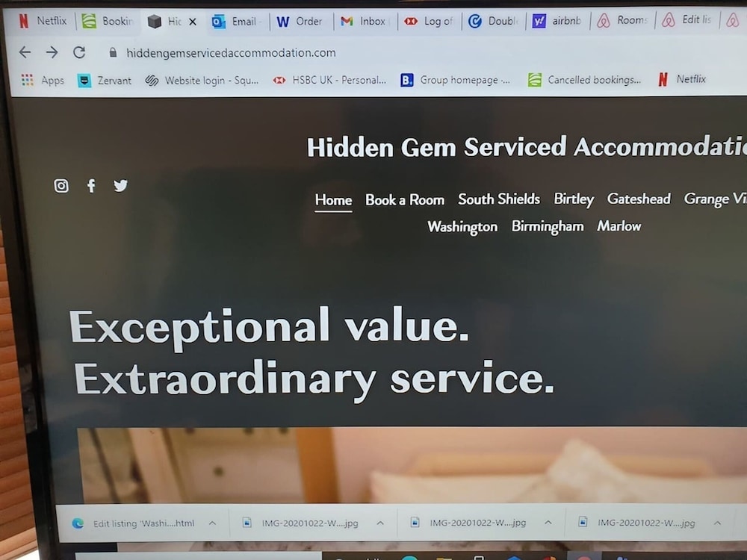
Task: Reload the page with refresh icon
Action: click(79, 52)
